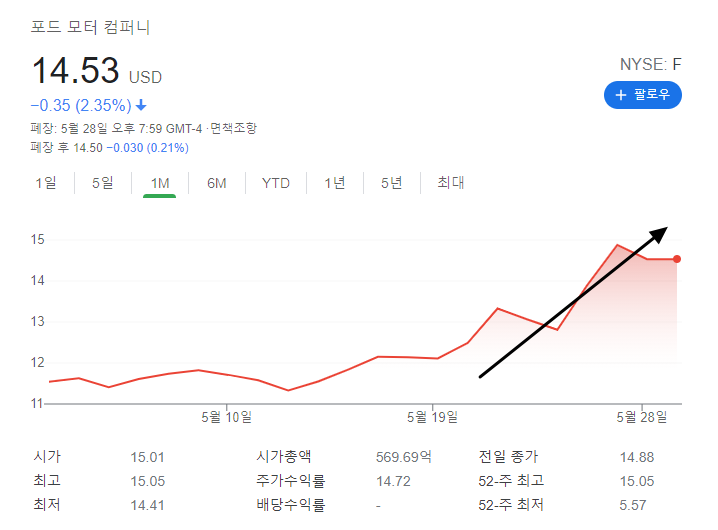Screen dimensions: 718x530
Task: Click the 15 y-axis price label
Action: click(38, 239)
